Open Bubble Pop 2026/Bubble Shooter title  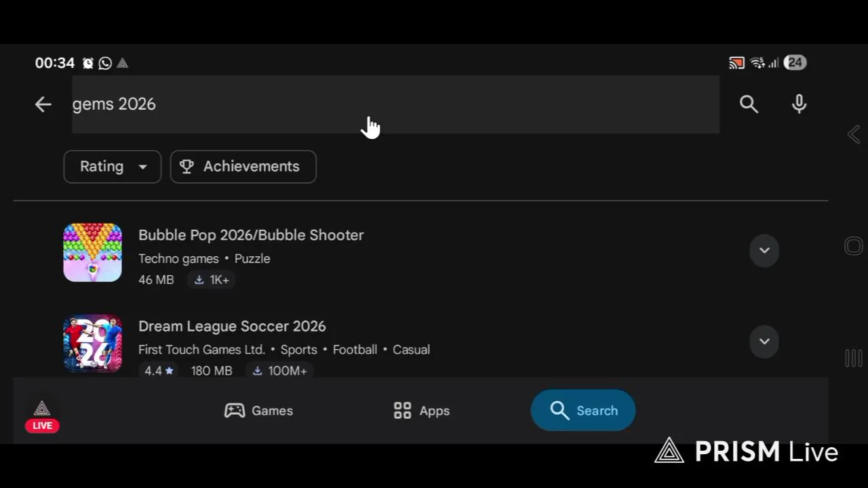pos(251,235)
